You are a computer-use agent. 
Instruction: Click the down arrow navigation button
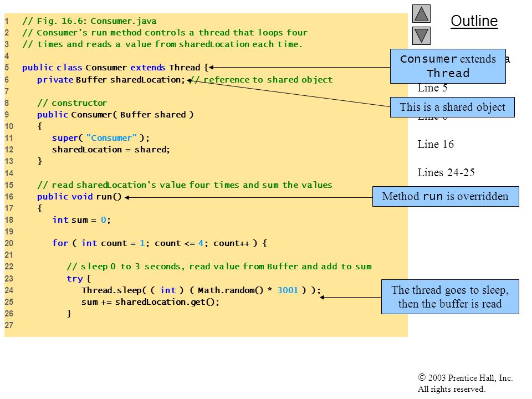(x=421, y=35)
